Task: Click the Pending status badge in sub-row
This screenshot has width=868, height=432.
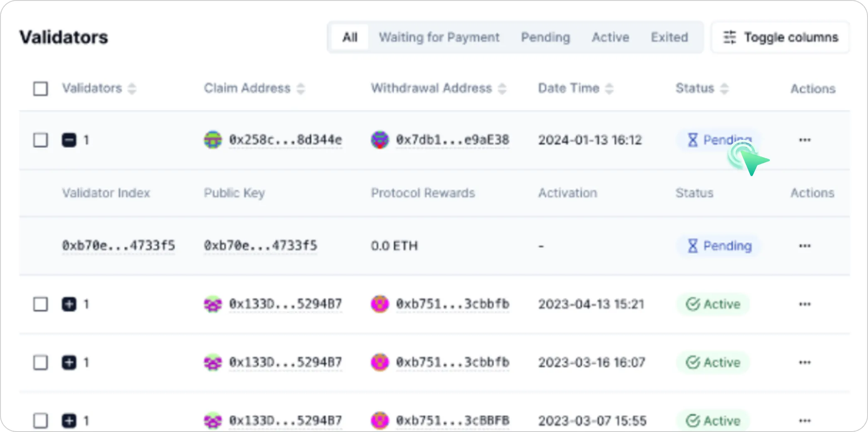Action: (720, 246)
